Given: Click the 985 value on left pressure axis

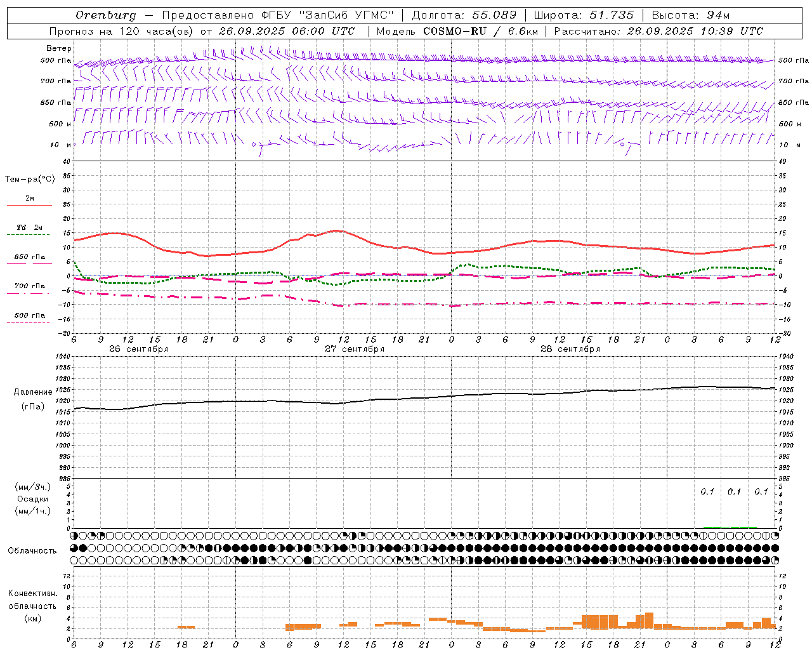Looking at the screenshot, I should click(x=63, y=479).
